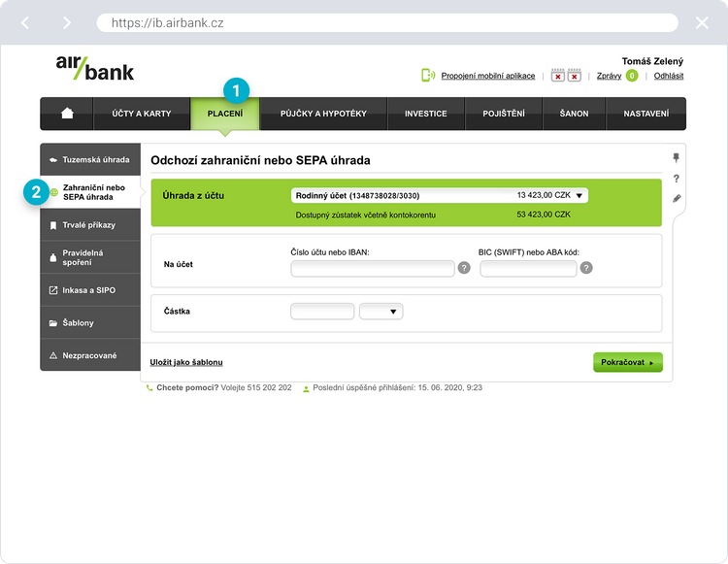The height and width of the screenshot is (564, 728).
Task: Click the pin icon on right sidebar
Action: click(677, 158)
